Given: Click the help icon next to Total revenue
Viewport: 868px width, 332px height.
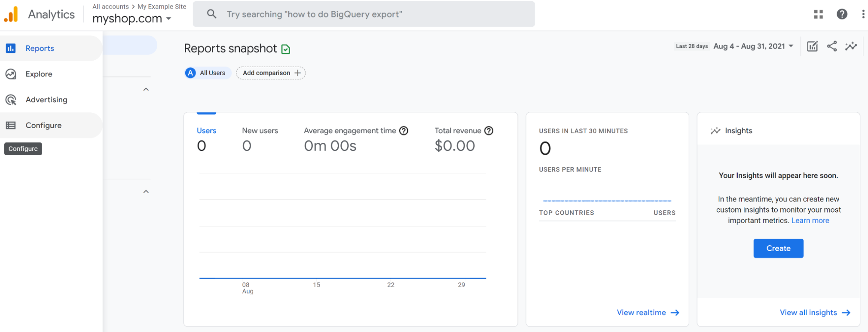Looking at the screenshot, I should pyautogui.click(x=489, y=131).
